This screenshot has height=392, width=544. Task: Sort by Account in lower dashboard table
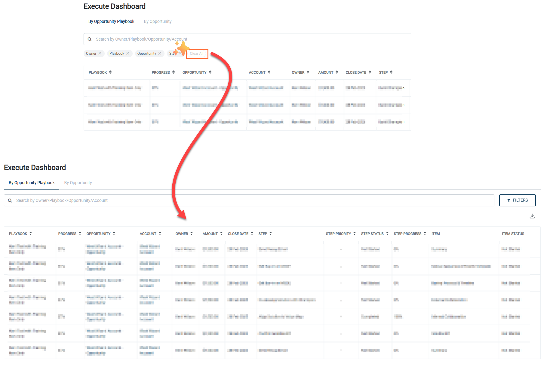point(160,233)
